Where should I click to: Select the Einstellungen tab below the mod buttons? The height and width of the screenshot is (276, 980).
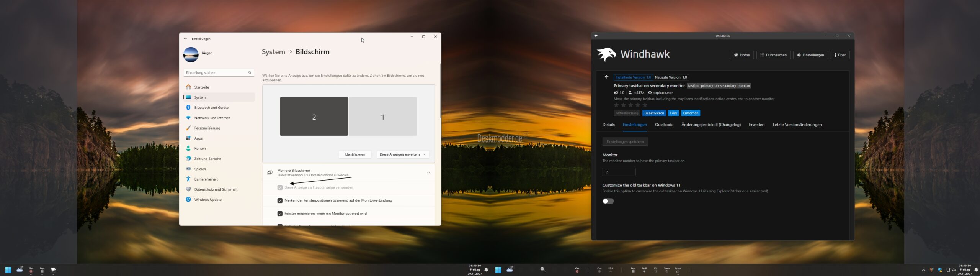pyautogui.click(x=635, y=125)
